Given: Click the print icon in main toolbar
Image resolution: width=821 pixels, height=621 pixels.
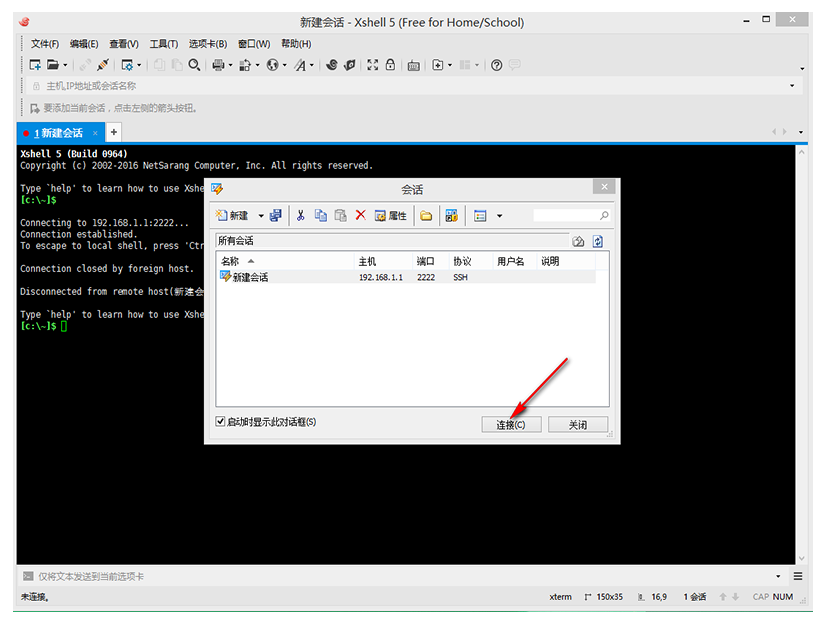Looking at the screenshot, I should [x=218, y=65].
